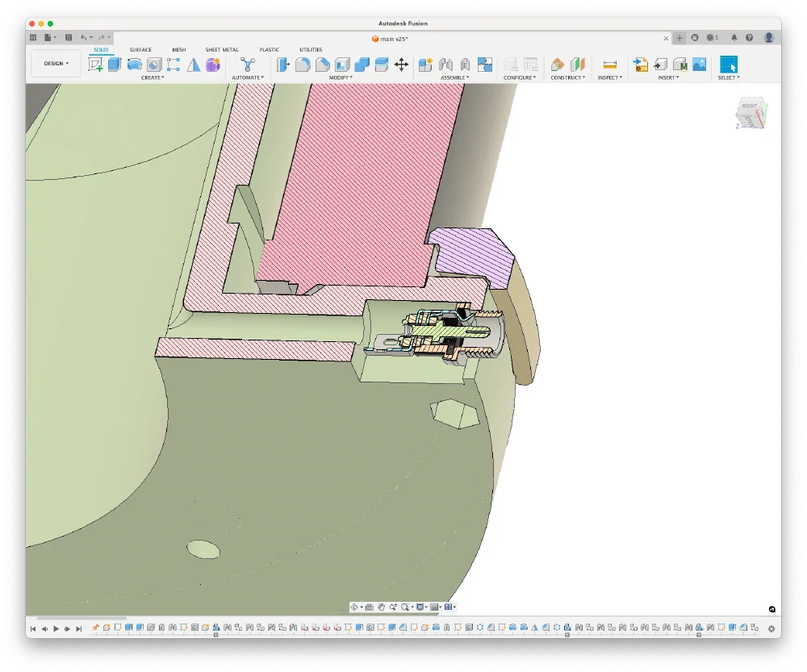The width and height of the screenshot is (807, 672).
Task: Select the Move/Copy arrows icon
Action: 401,65
